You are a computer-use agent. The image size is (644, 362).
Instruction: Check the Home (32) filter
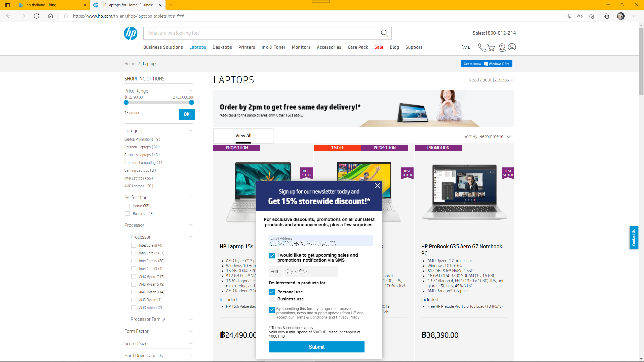coord(127,206)
